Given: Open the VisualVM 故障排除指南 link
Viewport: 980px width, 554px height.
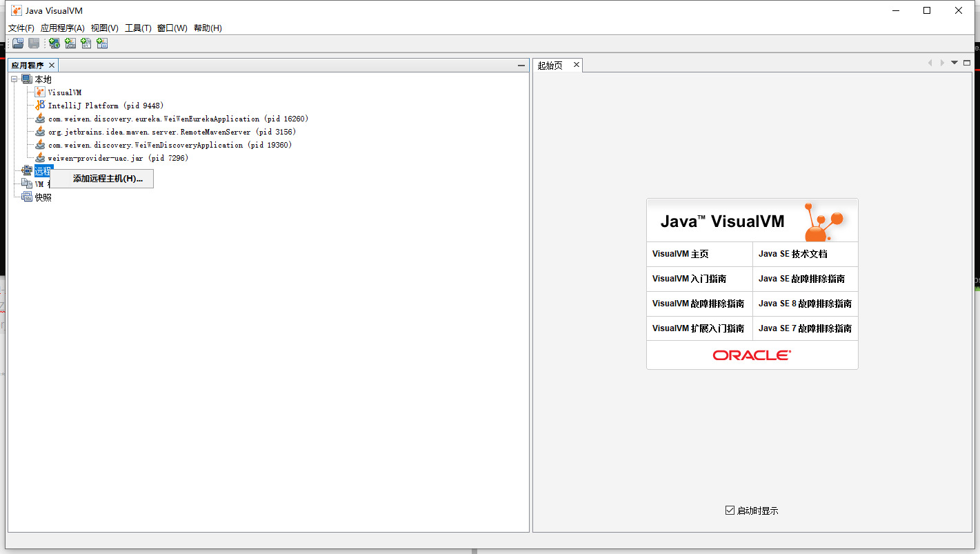Looking at the screenshot, I should tap(698, 304).
